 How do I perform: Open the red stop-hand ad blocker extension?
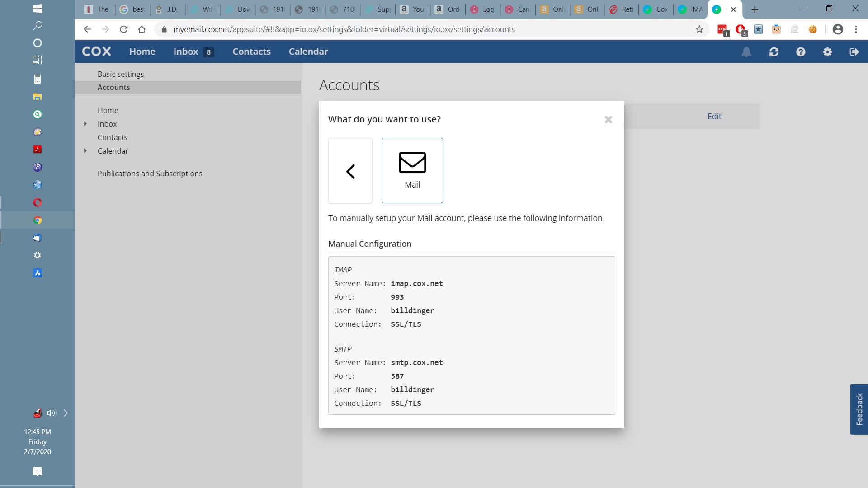tap(741, 30)
